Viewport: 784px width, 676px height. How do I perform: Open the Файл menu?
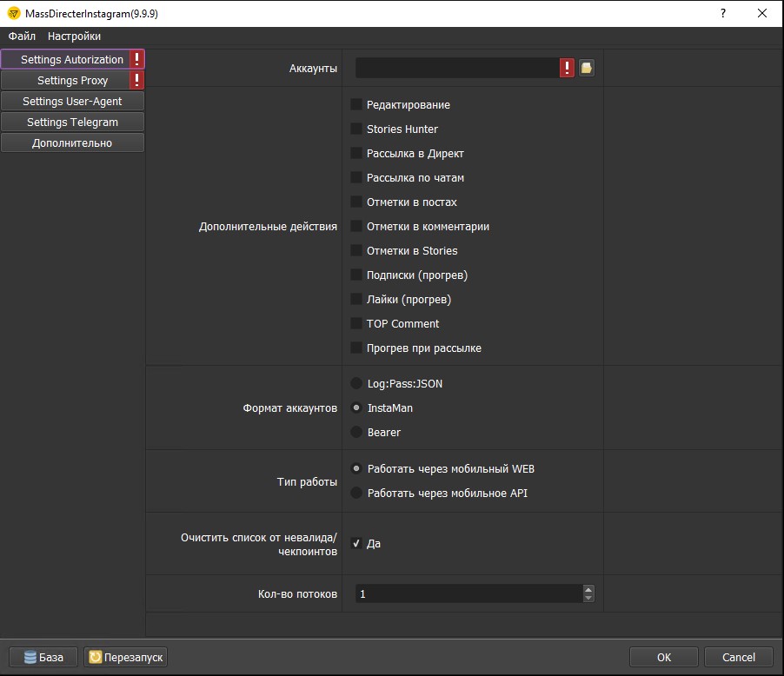22,36
